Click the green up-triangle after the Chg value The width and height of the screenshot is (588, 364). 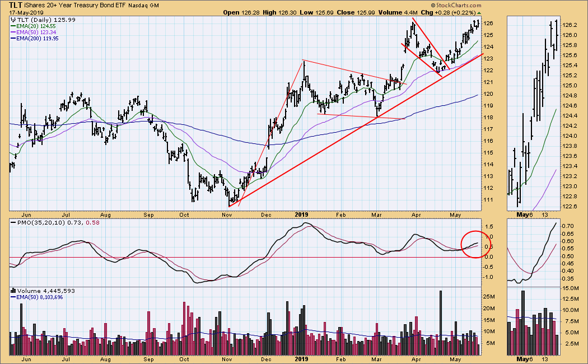tap(479, 13)
